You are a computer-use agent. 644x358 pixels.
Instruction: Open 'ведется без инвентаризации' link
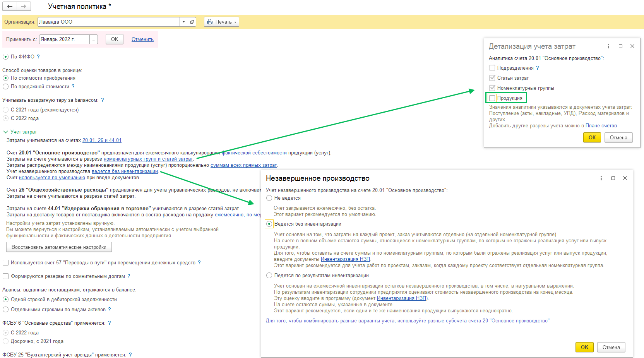tap(125, 171)
